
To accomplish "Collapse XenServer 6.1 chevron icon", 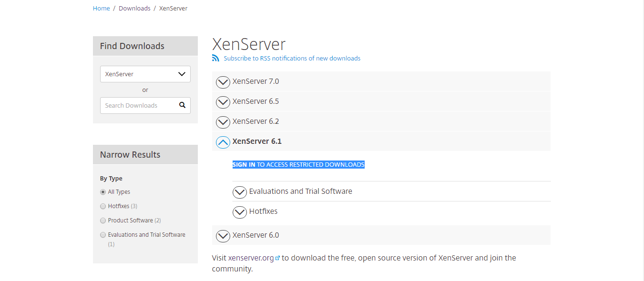I will pos(223,142).
